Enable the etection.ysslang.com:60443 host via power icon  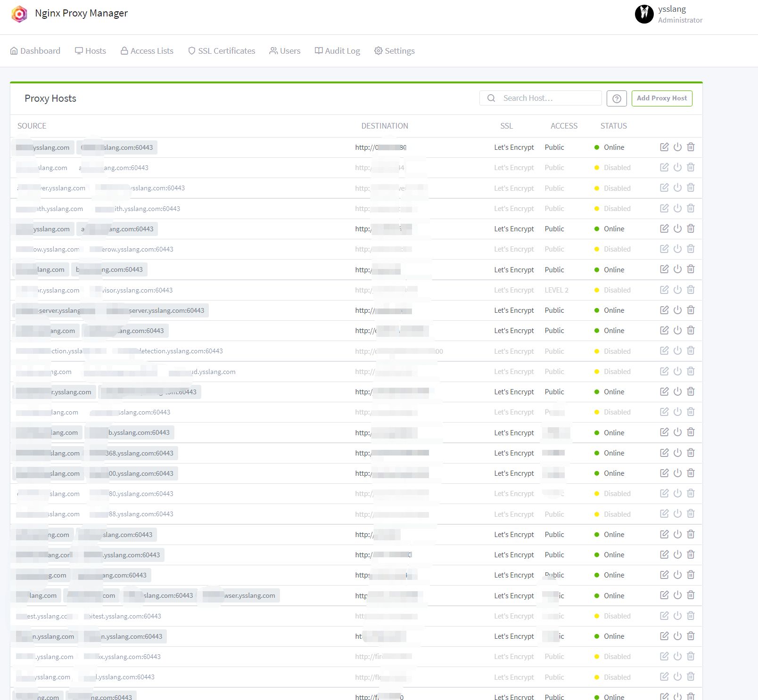pos(677,350)
